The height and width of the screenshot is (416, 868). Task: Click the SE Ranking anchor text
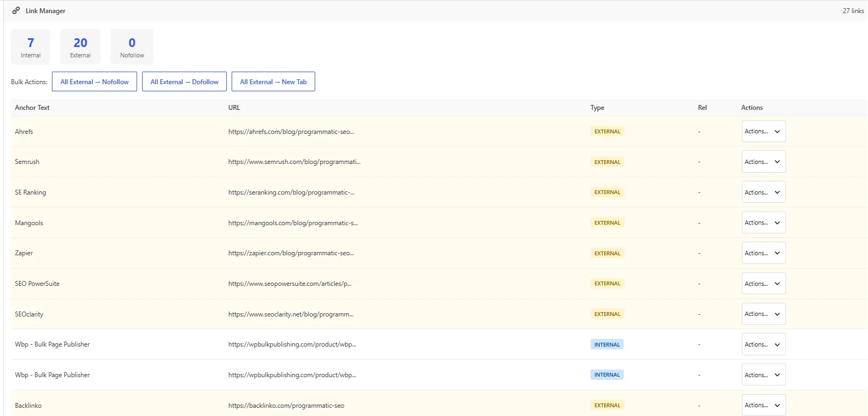tap(31, 192)
